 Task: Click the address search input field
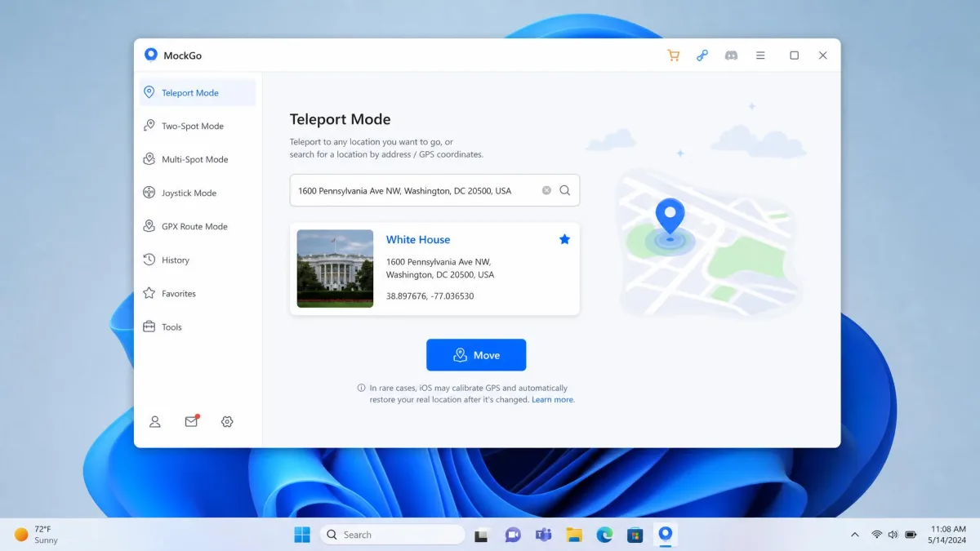click(x=434, y=190)
